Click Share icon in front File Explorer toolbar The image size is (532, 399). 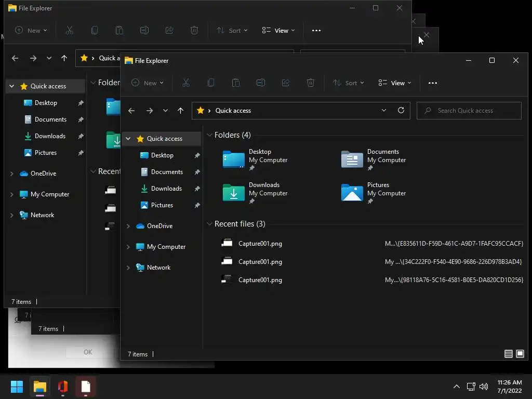pos(286,83)
